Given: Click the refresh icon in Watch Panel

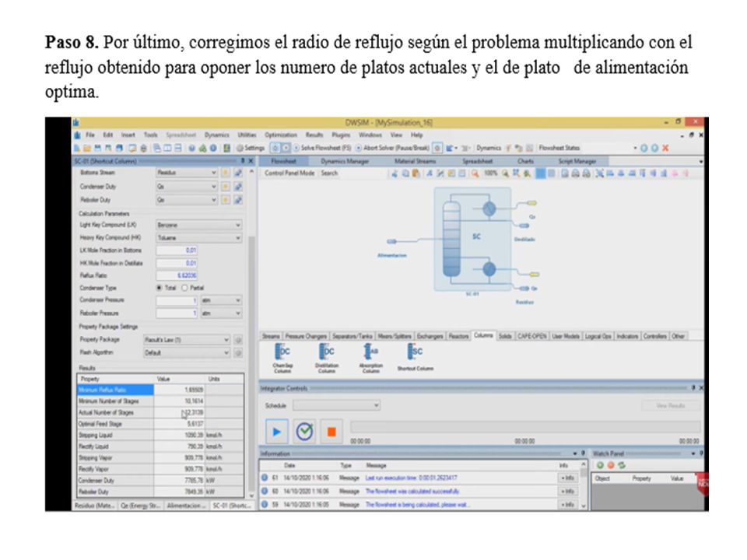Looking at the screenshot, I should click(621, 465).
